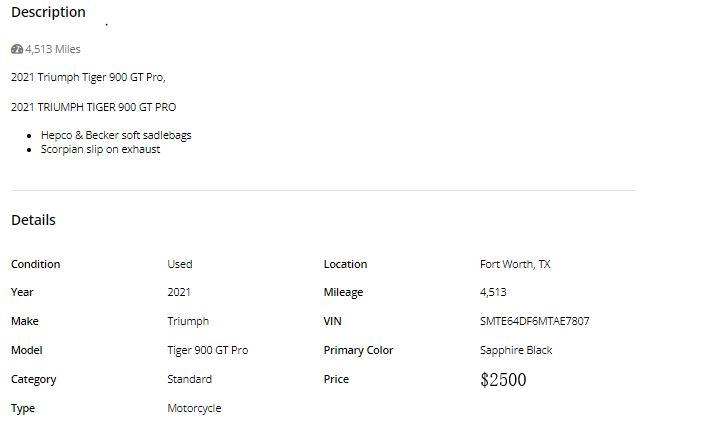Click the Tiger 900 GT Pro model value
This screenshot has height=424, width=709.
[208, 350]
